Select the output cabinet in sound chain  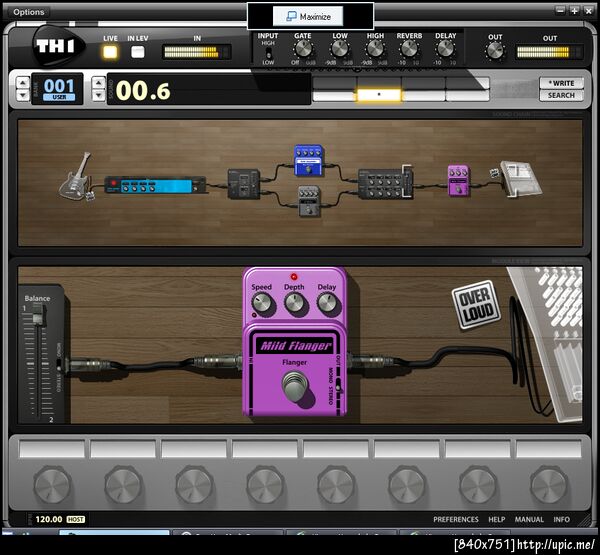coord(520,179)
